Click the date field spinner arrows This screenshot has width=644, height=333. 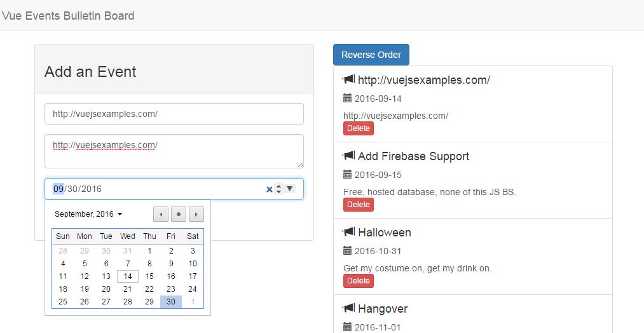point(278,189)
